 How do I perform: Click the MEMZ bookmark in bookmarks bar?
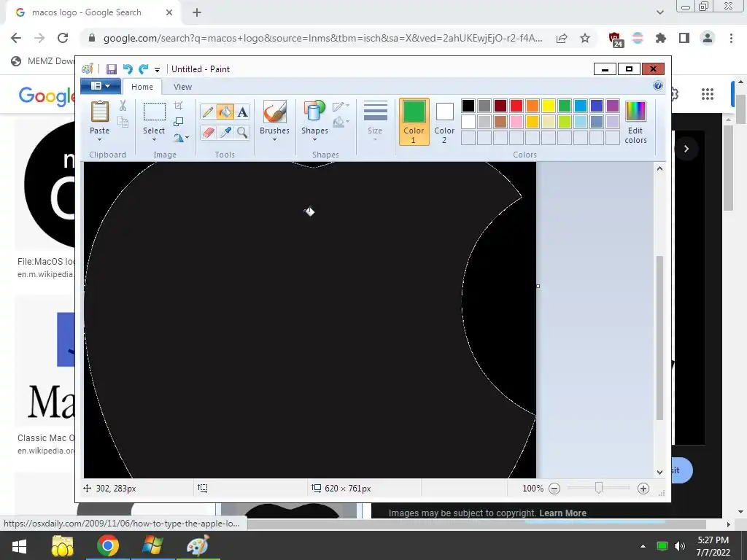pos(43,61)
